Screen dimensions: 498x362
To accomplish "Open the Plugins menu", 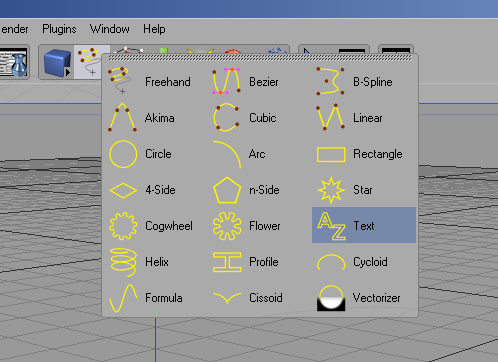I will (x=59, y=29).
